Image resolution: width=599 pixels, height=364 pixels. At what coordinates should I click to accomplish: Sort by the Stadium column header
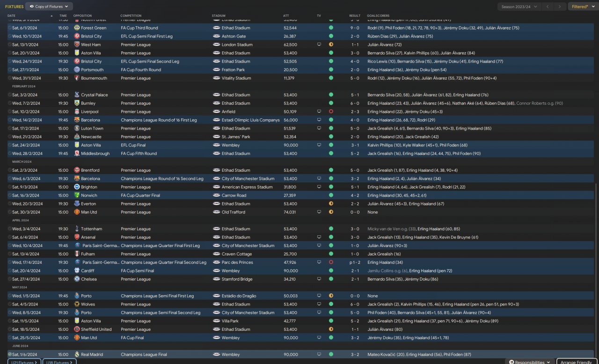tap(219, 16)
